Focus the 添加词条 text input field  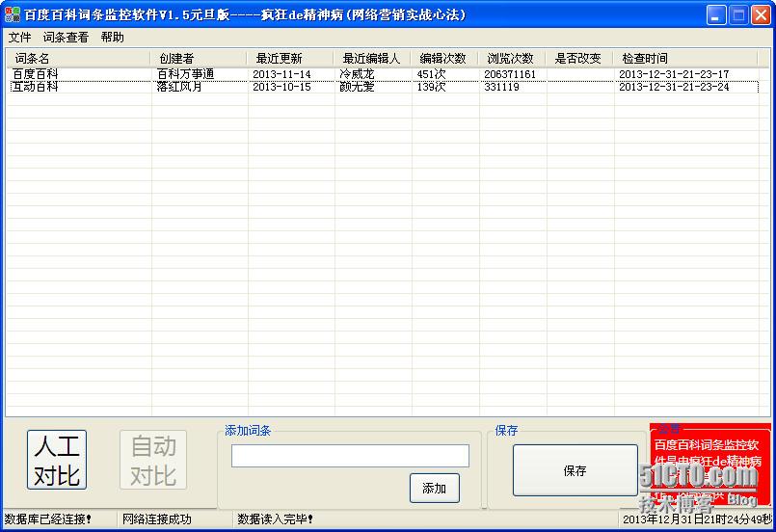point(350,456)
